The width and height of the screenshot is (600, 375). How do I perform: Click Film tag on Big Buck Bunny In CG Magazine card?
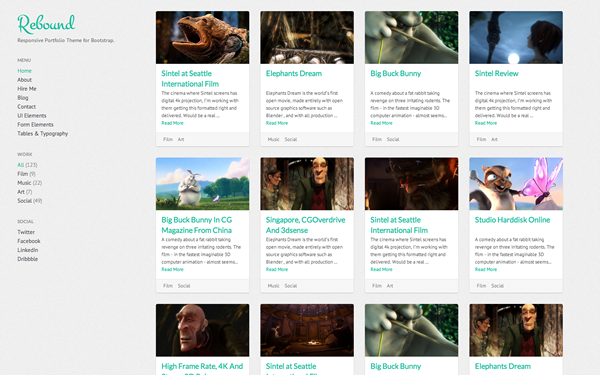(x=168, y=286)
